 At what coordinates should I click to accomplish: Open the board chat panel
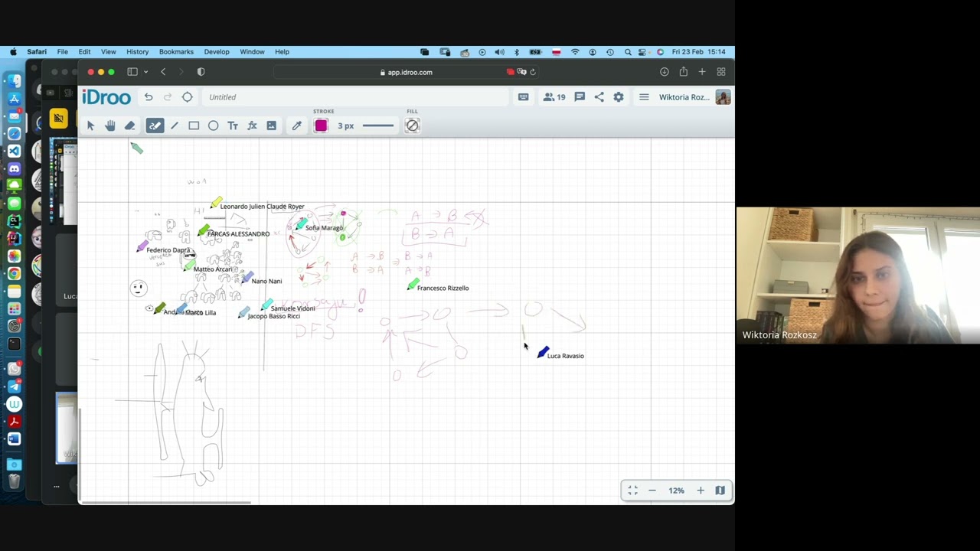pos(580,97)
